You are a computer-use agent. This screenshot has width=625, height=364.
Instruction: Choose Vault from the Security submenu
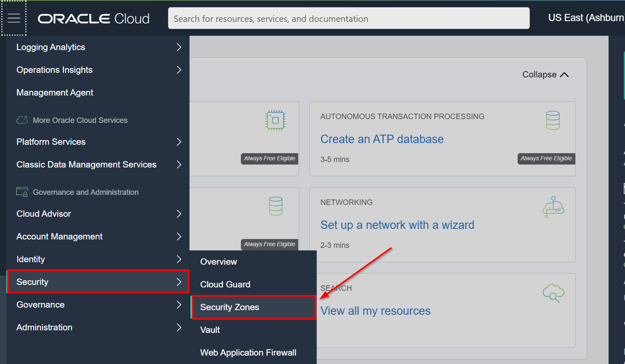coord(210,330)
